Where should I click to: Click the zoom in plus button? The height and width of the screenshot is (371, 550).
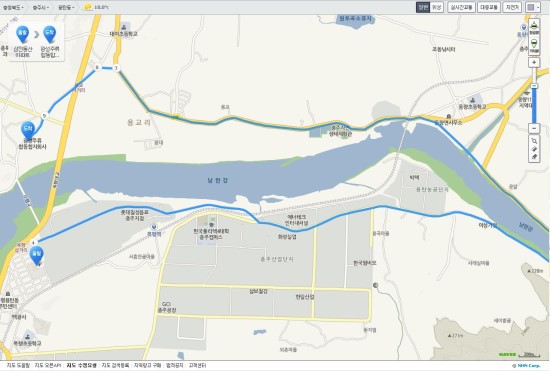(x=534, y=63)
